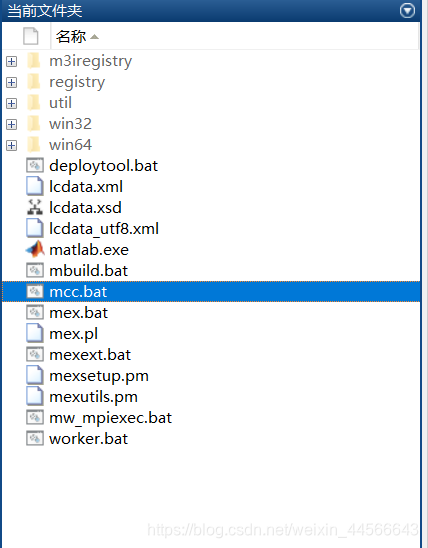Select the mexsetup.pm file name
Viewport: 428px width, 548px height.
click(x=99, y=376)
